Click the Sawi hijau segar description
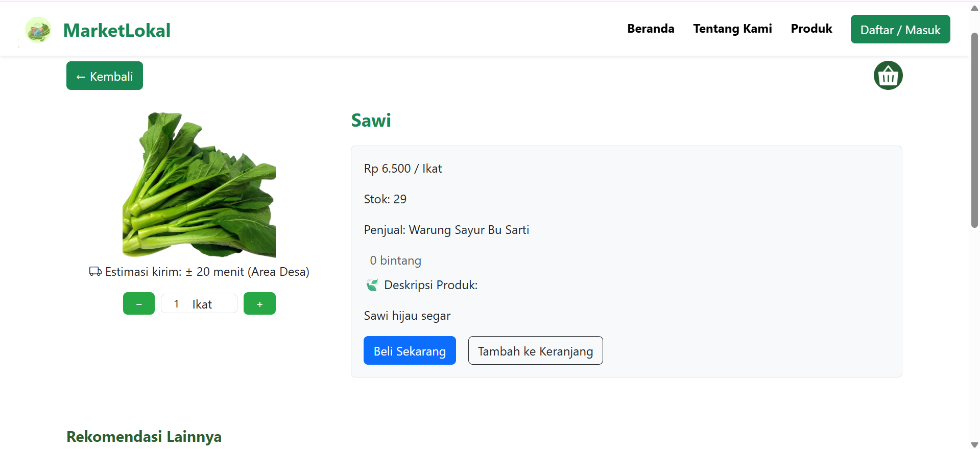 [x=407, y=316]
